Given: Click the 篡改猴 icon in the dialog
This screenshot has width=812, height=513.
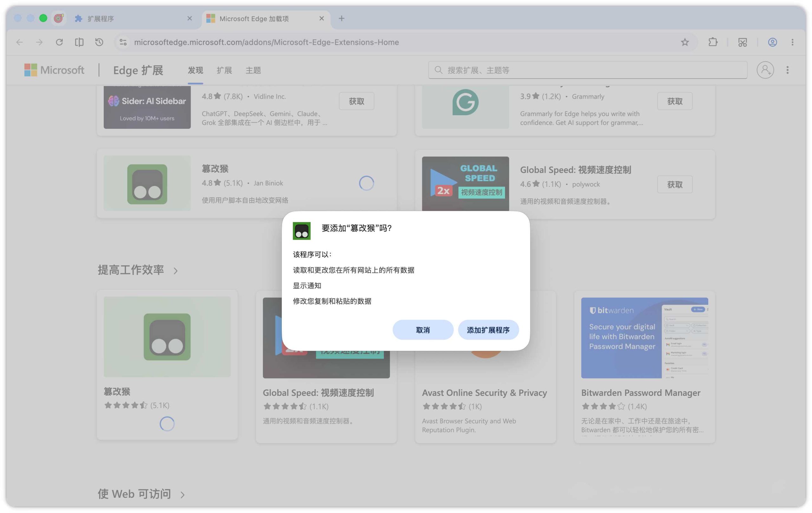Looking at the screenshot, I should [x=301, y=231].
